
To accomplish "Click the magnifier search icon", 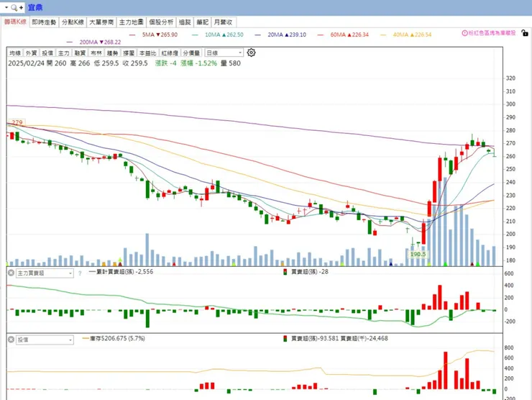I will 14,7.
